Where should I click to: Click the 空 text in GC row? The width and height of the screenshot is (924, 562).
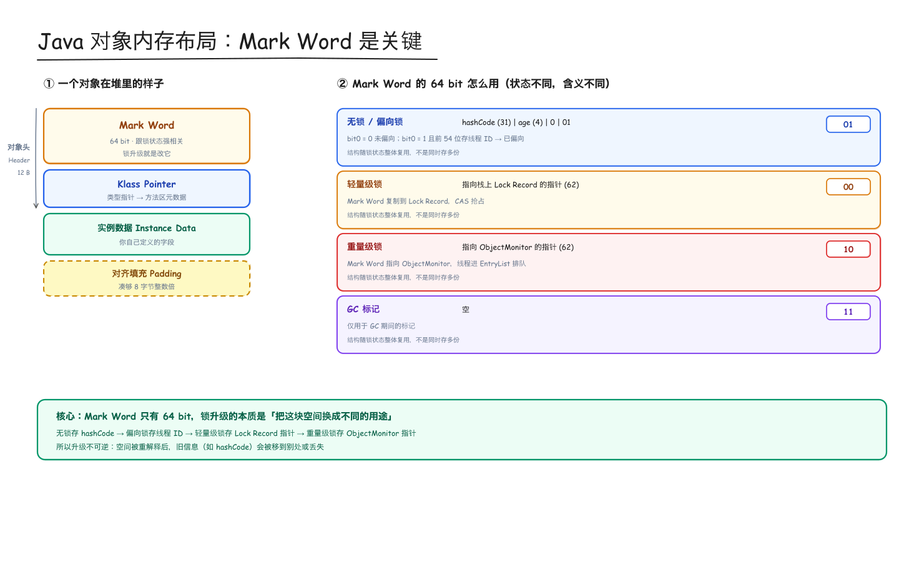[x=466, y=310]
